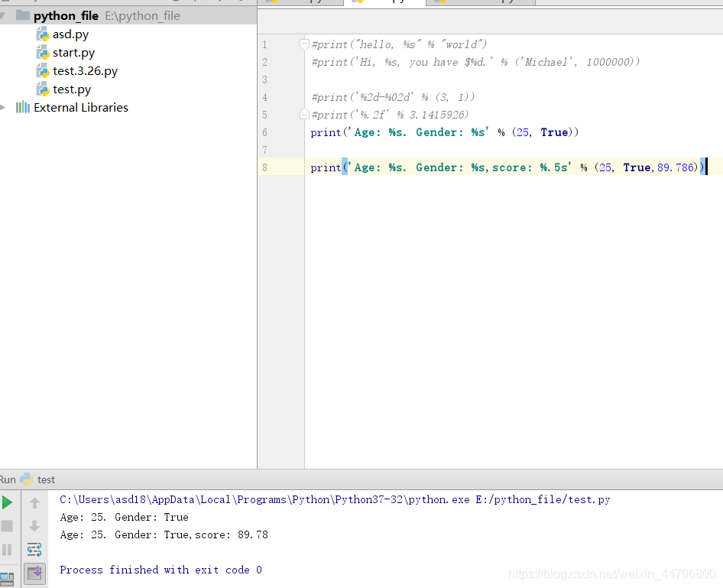
Task: Click True on line 6
Action: 554,132
